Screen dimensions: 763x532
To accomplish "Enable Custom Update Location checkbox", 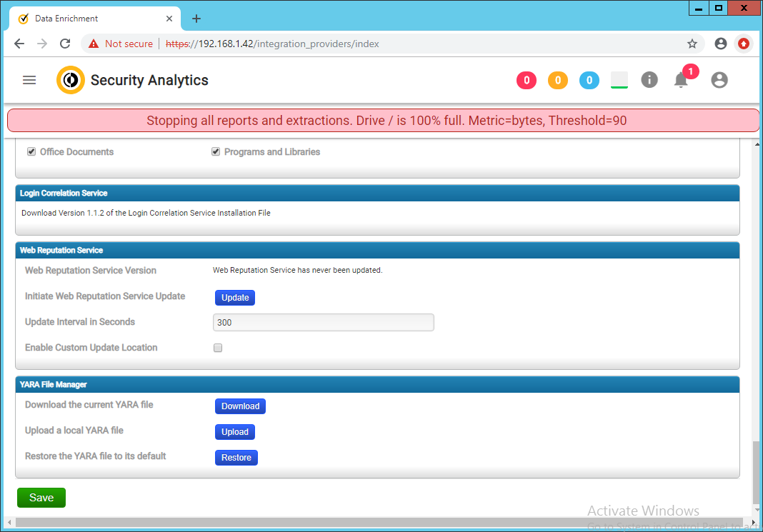I will tap(218, 348).
